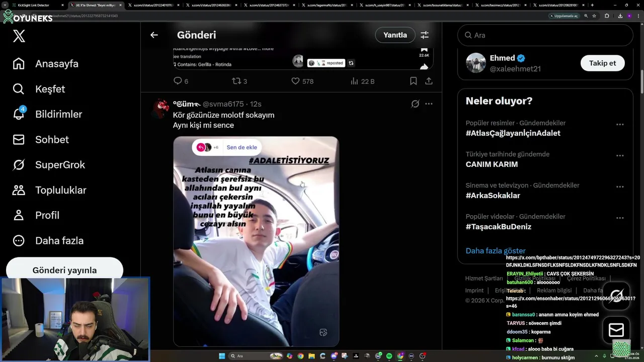Image resolution: width=644 pixels, height=362 pixels.
Task: Open Anasayfa from the sidebar
Action: (x=46, y=64)
